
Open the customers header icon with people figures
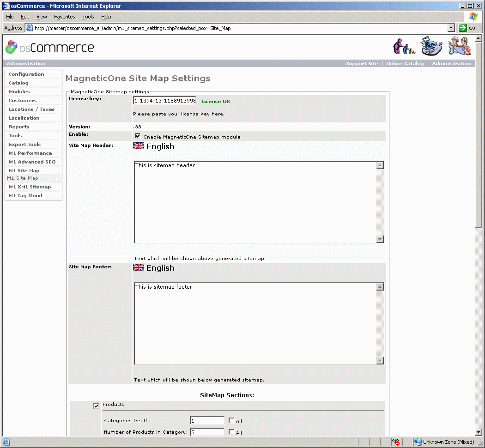click(404, 46)
